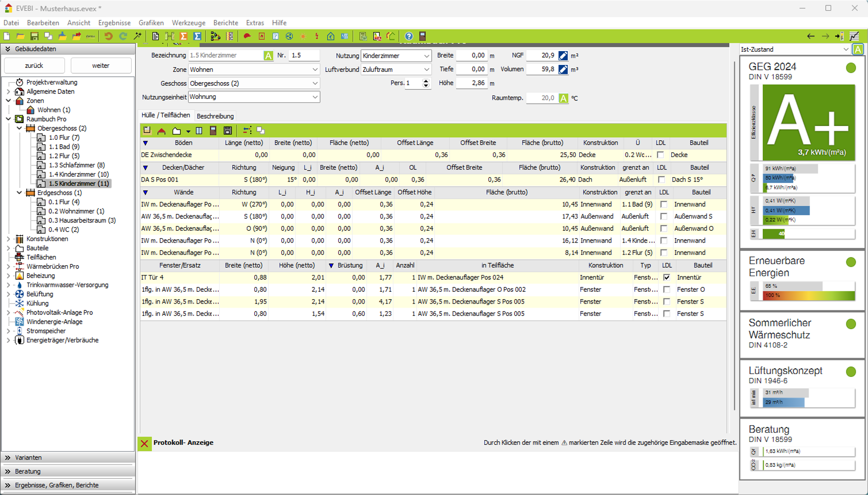
Task: Check LDL box for DE Zwischendecke row
Action: (x=660, y=155)
